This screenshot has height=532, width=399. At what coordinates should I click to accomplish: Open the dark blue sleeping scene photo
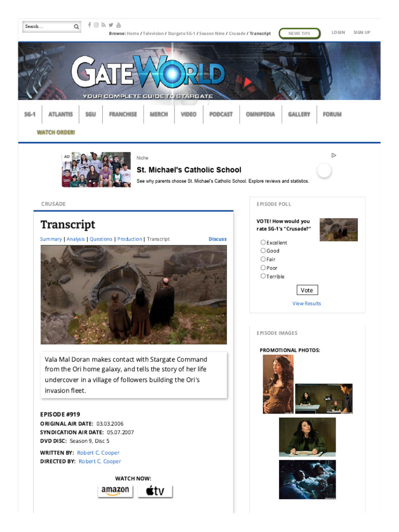308,480
